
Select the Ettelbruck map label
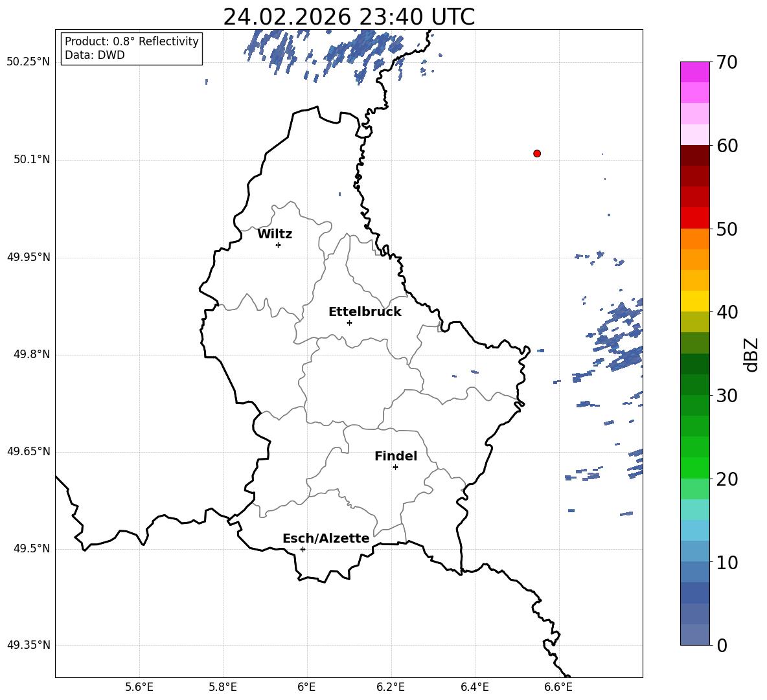365,312
